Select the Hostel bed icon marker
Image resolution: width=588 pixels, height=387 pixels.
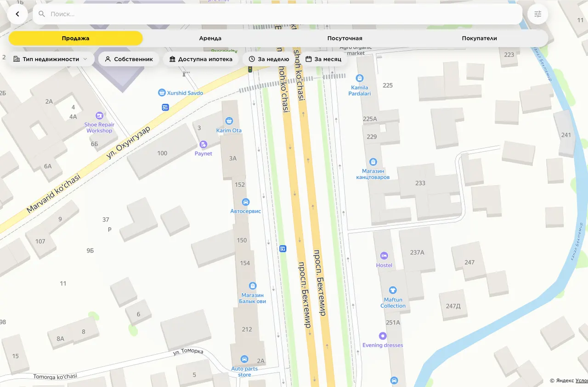[384, 256]
